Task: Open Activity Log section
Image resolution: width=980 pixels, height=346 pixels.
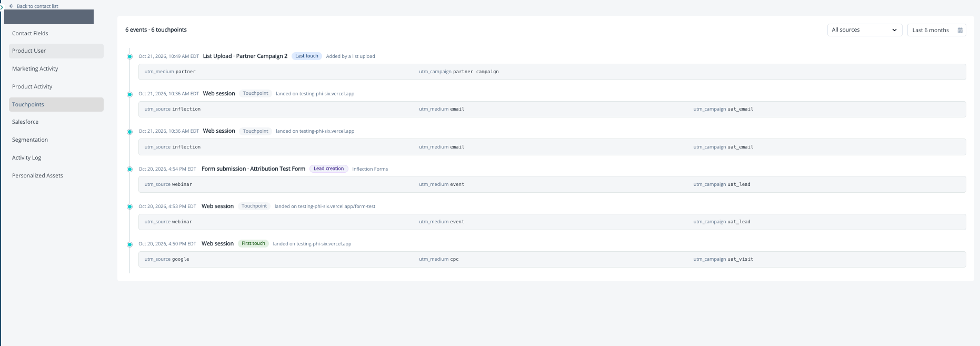Action: pos(56,157)
